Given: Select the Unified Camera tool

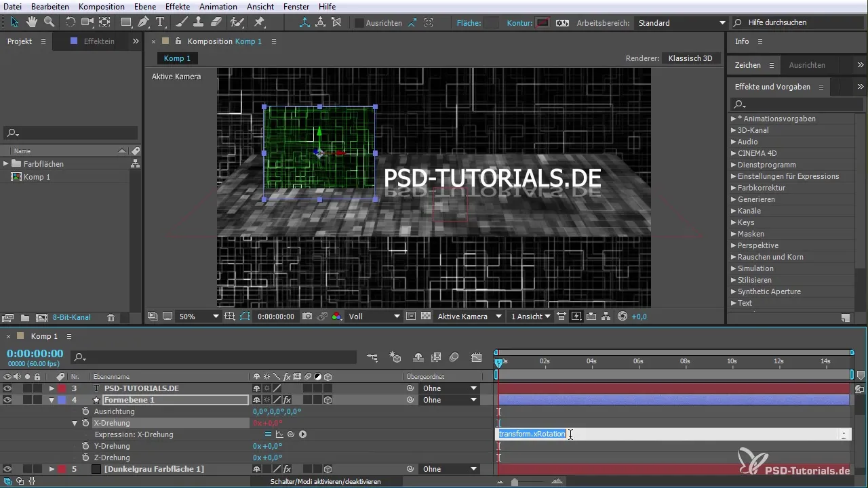Looking at the screenshot, I should (87, 22).
